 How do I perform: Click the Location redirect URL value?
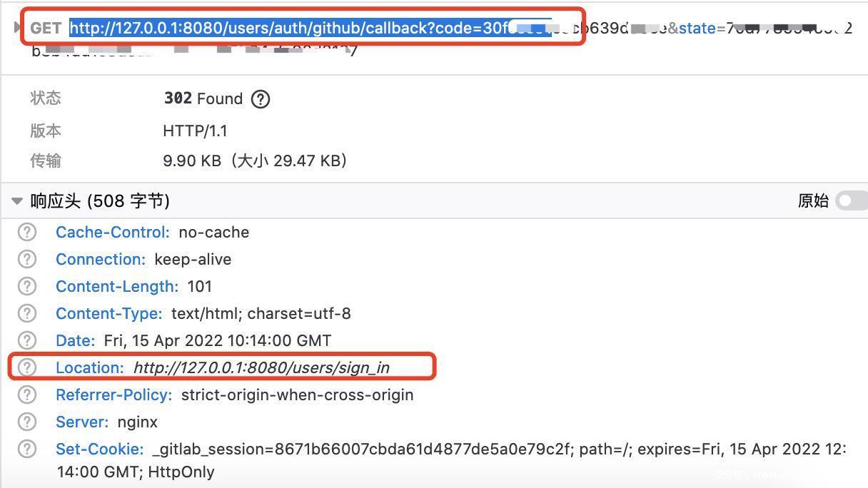[x=261, y=367]
